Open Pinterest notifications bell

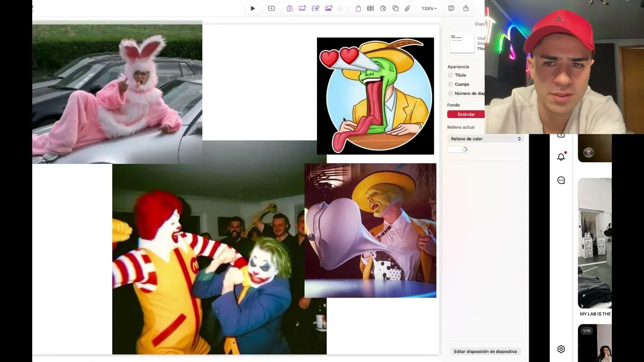click(x=561, y=157)
